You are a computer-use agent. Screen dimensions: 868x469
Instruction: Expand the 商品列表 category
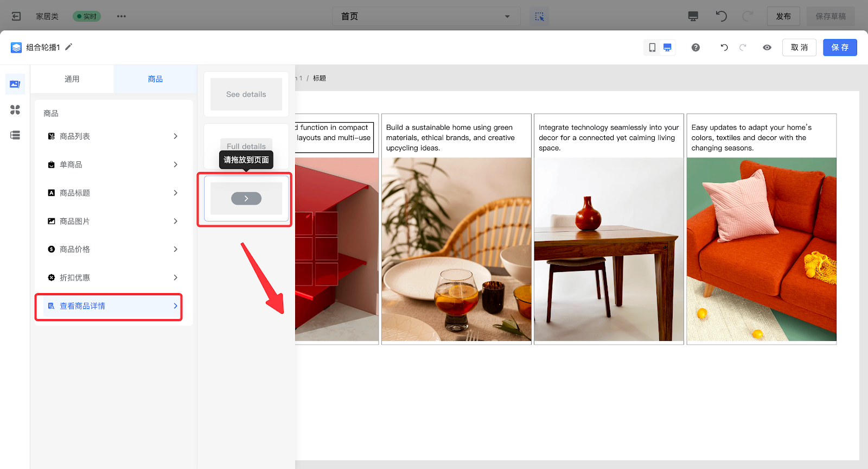click(x=112, y=136)
